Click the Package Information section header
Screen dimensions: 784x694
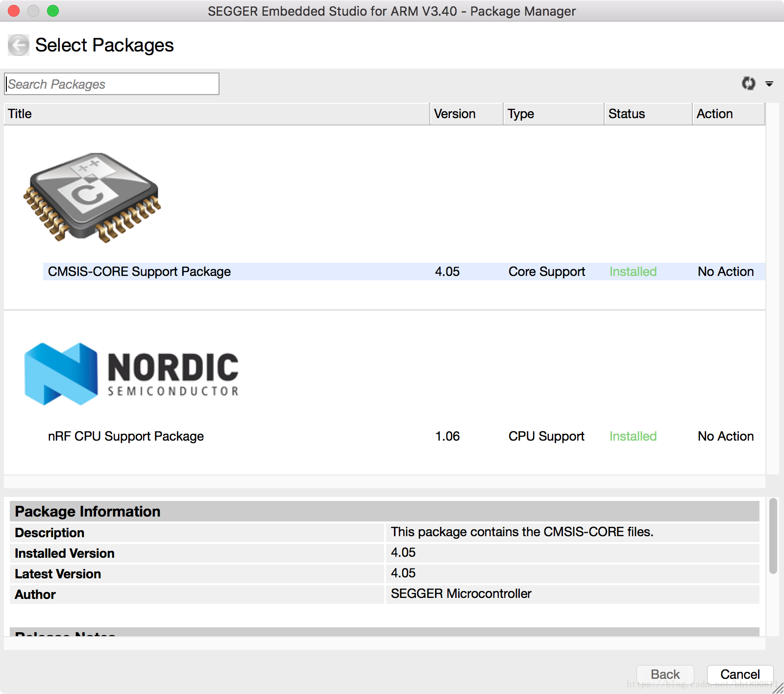click(x=385, y=511)
